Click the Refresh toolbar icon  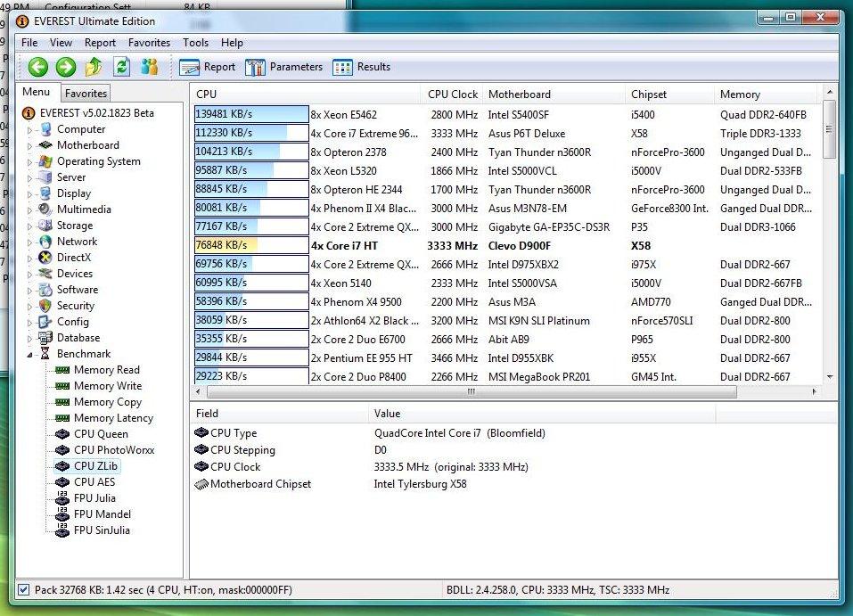pos(121,67)
